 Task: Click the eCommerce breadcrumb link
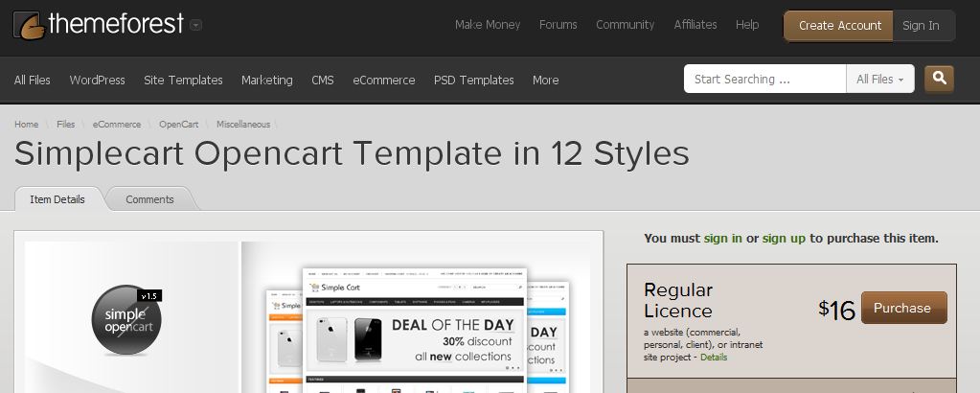pyautogui.click(x=117, y=125)
